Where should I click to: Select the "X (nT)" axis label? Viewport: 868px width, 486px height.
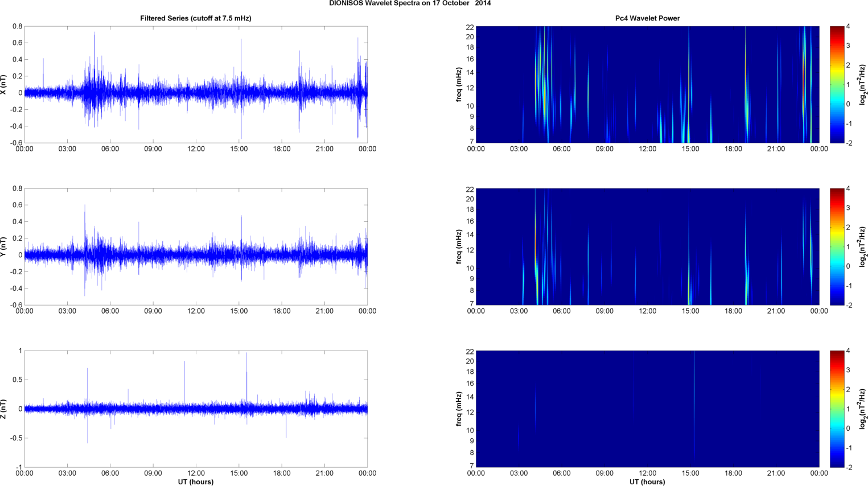pyautogui.click(x=3, y=85)
